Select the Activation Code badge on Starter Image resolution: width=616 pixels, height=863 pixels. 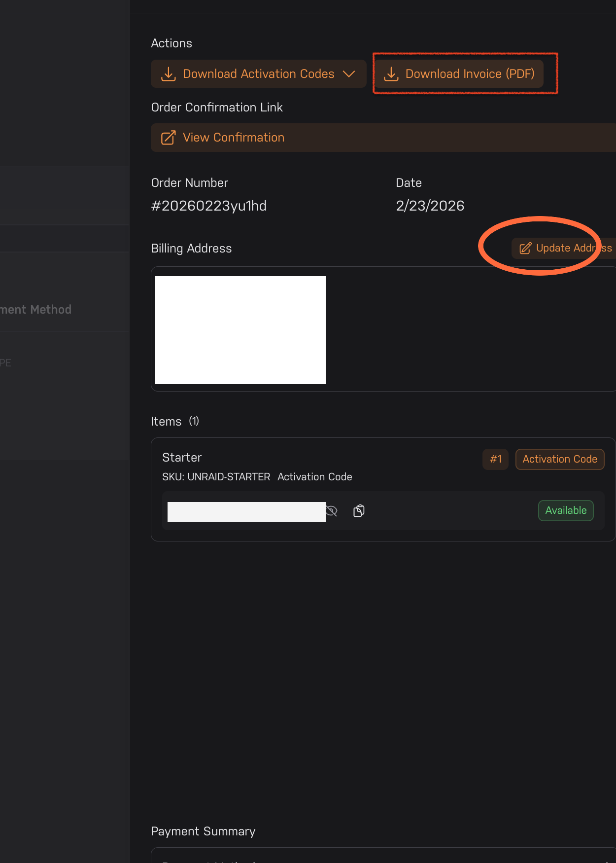560,459
